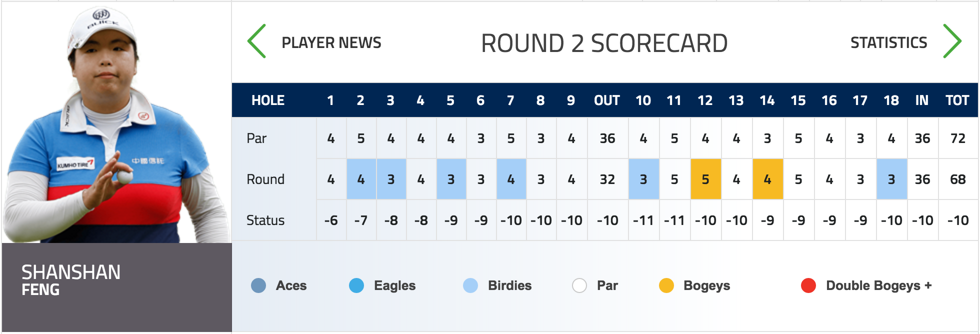Click the yellow Bogeys legend circle
Screen dimensions: 980x334
point(666,285)
